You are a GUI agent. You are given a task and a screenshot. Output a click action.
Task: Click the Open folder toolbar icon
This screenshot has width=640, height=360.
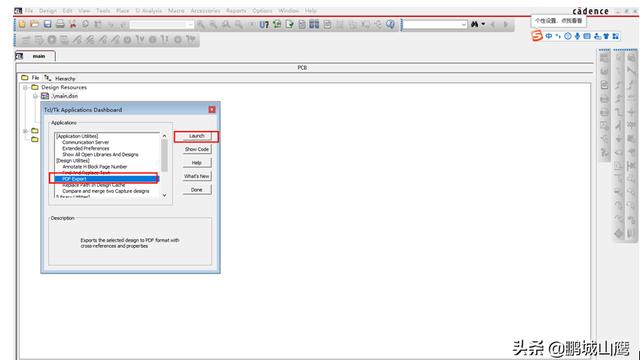point(35,24)
